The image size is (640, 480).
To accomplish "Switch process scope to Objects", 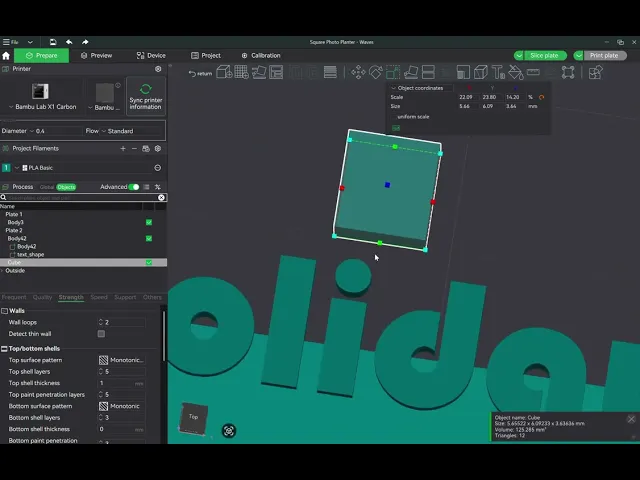I will [x=66, y=187].
